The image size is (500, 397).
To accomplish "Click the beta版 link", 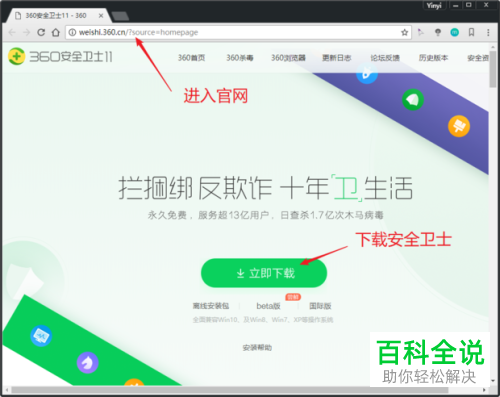I will tap(268, 306).
